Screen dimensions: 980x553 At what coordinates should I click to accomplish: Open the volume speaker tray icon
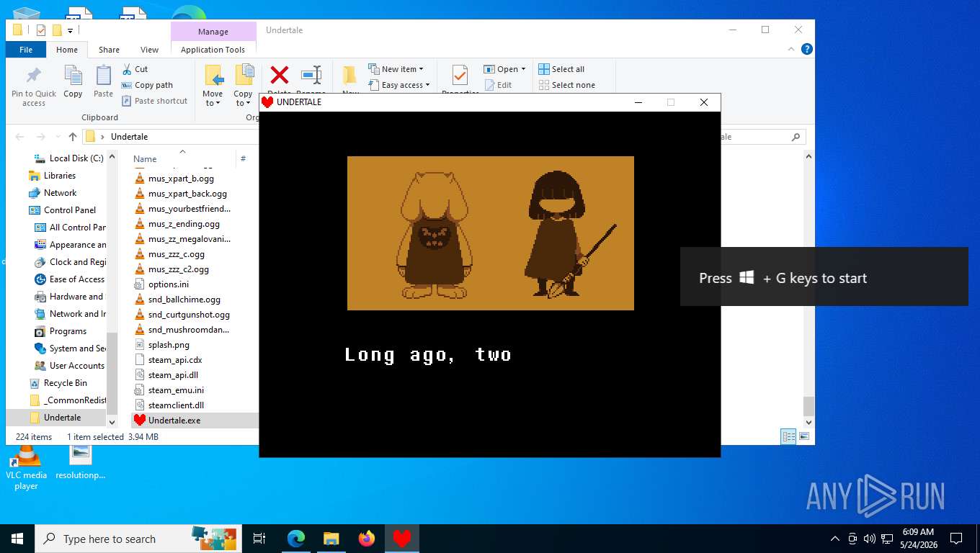click(869, 539)
